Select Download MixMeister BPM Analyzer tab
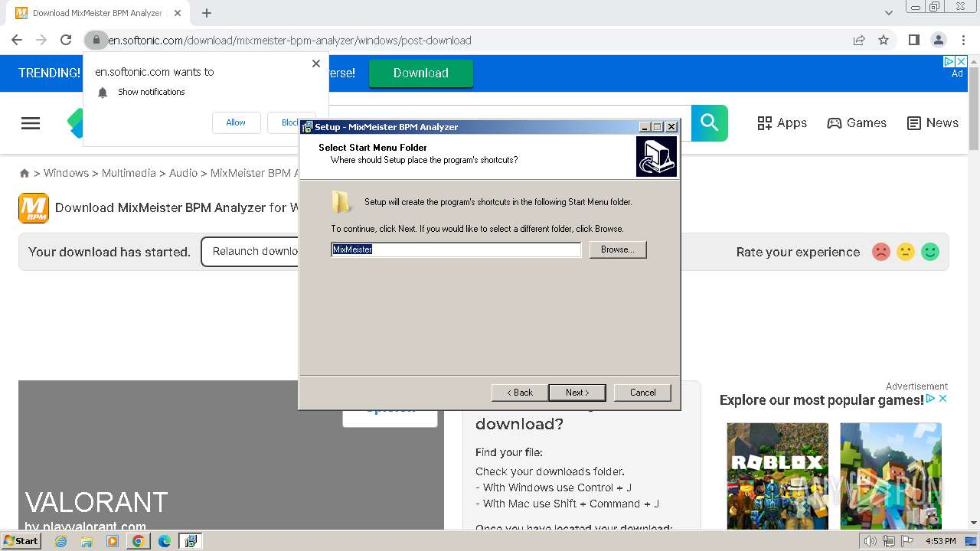Viewport: 980px width, 551px height. (97, 13)
